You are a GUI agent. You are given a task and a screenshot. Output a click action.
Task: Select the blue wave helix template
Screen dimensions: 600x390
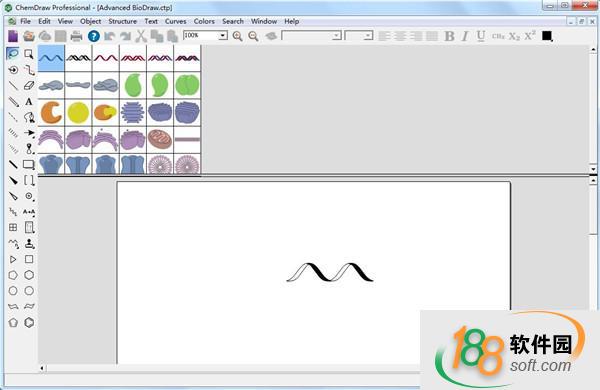51,58
